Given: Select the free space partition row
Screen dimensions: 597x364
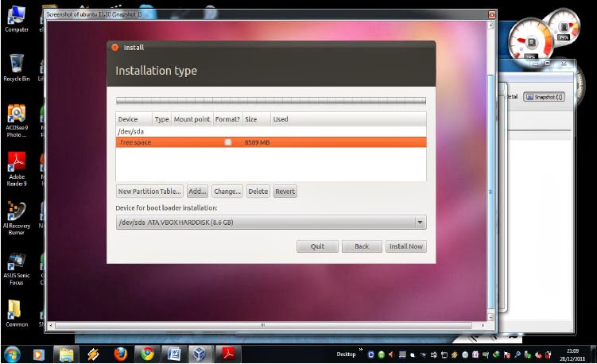Looking at the screenshot, I should 271,142.
